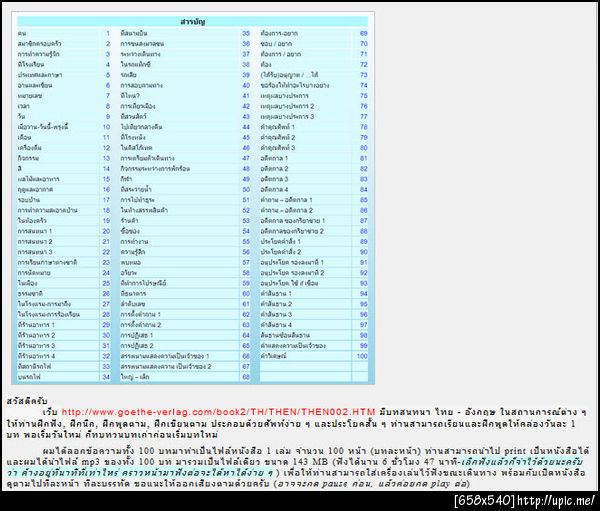
Task: Select the คำวิเศษณ์ lesson title
Action: click(x=273, y=356)
